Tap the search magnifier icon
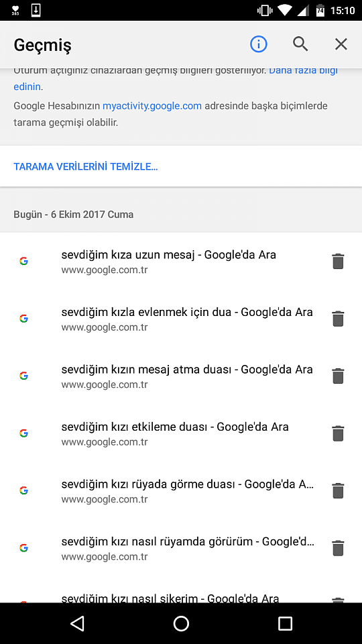Screen dimensions: 362x644 point(300,44)
